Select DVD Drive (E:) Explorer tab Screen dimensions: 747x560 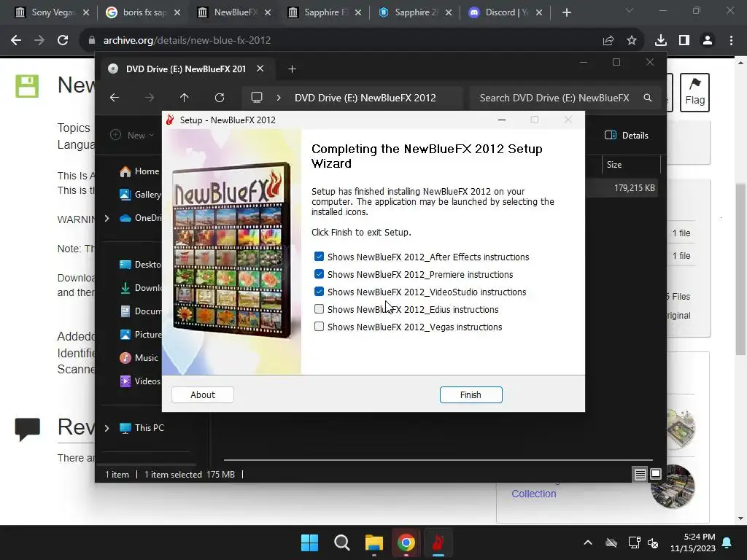pyautogui.click(x=186, y=69)
